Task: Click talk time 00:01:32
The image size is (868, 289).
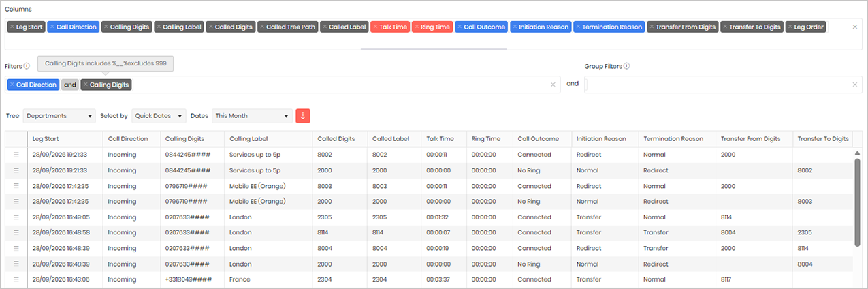Action: [436, 217]
